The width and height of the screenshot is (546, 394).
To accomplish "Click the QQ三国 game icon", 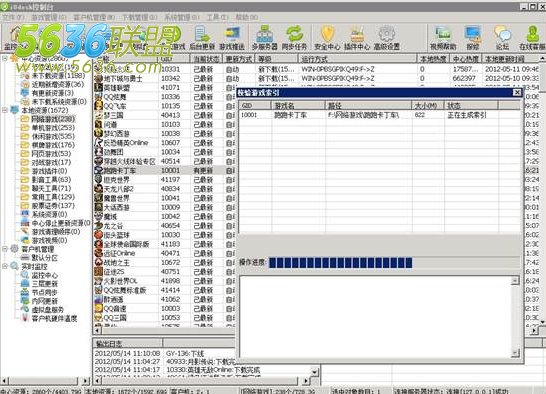I will 99,318.
